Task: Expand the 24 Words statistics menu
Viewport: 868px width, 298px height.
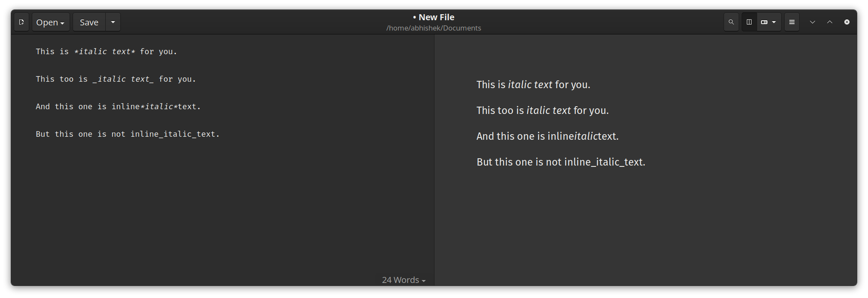Action: tap(403, 280)
